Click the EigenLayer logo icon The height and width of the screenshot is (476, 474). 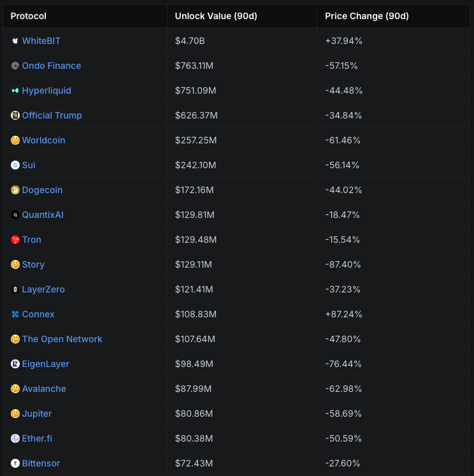click(x=15, y=364)
